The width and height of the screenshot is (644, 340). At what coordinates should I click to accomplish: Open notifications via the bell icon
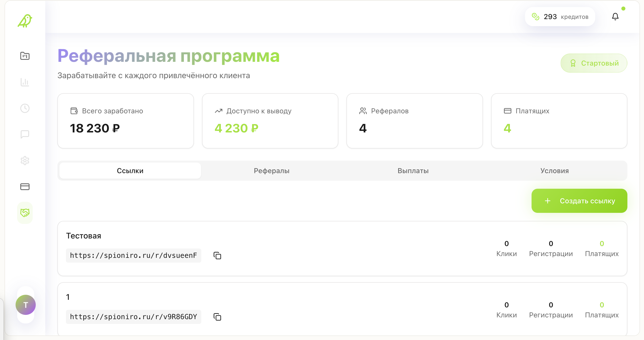(616, 17)
